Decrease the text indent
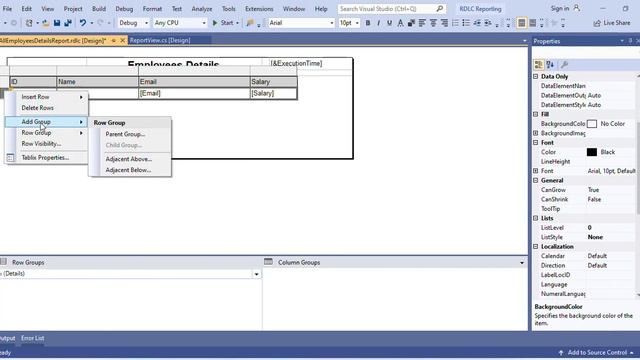This screenshot has width=640, height=360. coord(477,23)
